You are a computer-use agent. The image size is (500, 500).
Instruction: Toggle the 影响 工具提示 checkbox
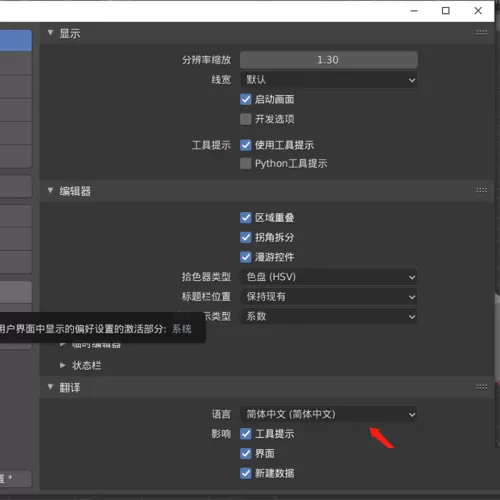tap(246, 434)
